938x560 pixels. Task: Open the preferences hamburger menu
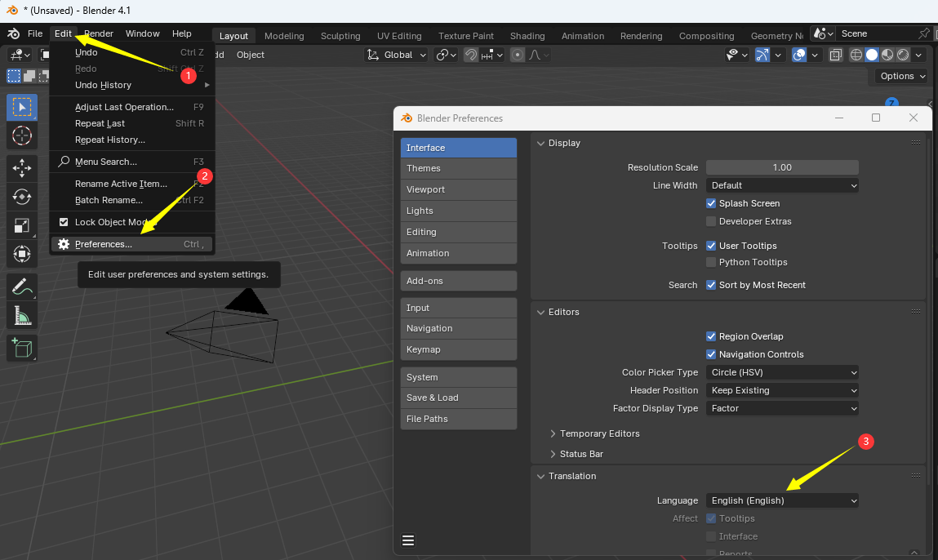407,540
